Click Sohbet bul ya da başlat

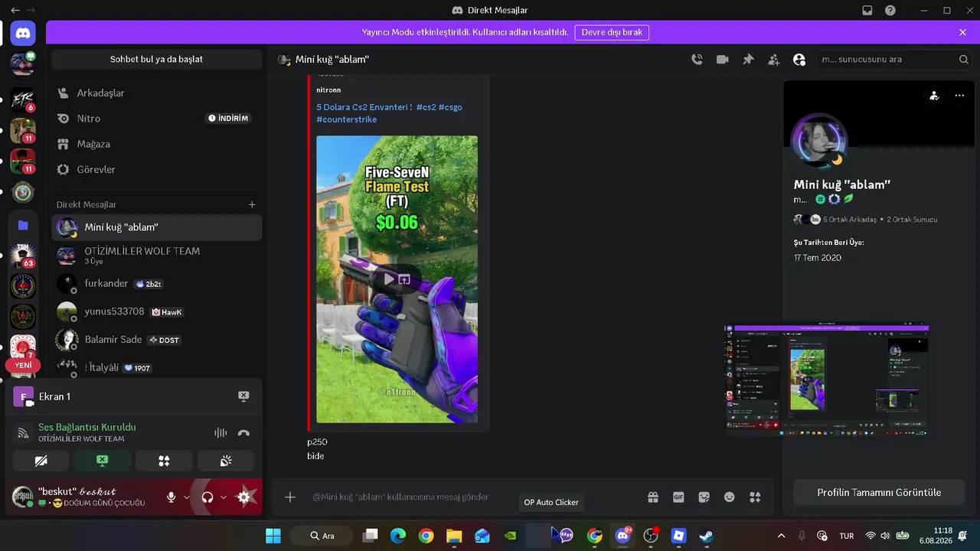click(156, 60)
